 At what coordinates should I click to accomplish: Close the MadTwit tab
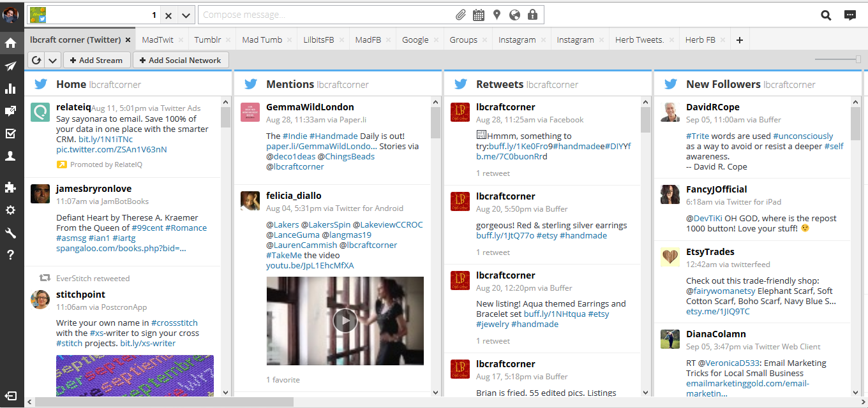pos(181,40)
